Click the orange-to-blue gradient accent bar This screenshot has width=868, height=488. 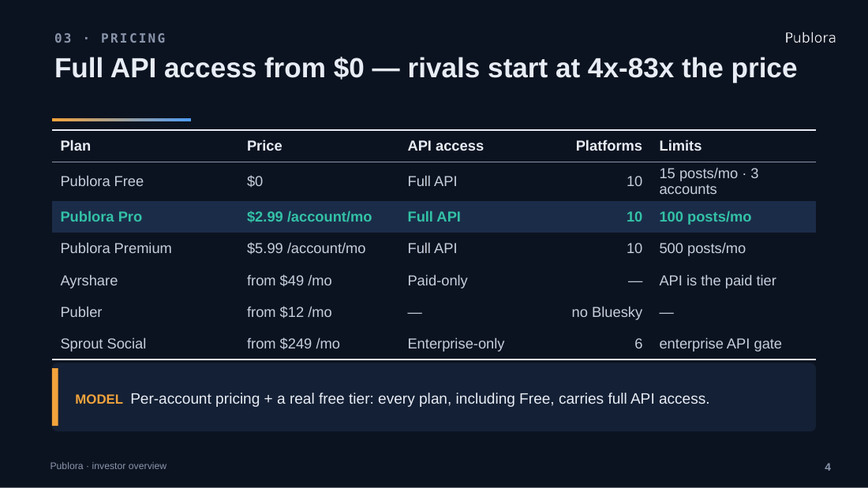[122, 120]
